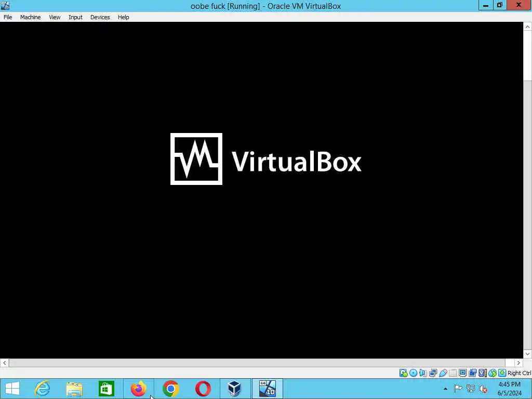Open the clock showing 4:45 PM
Screen dimensions: 532x399
[509, 389]
